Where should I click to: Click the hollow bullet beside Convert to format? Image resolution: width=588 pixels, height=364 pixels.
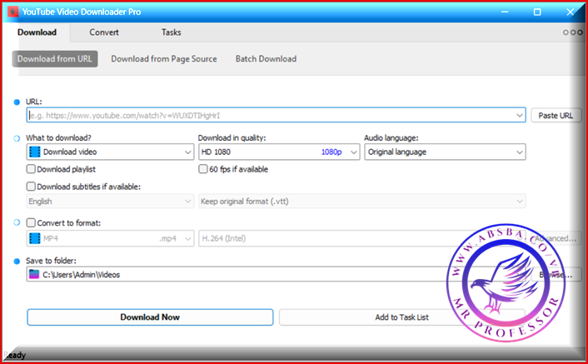(17, 222)
